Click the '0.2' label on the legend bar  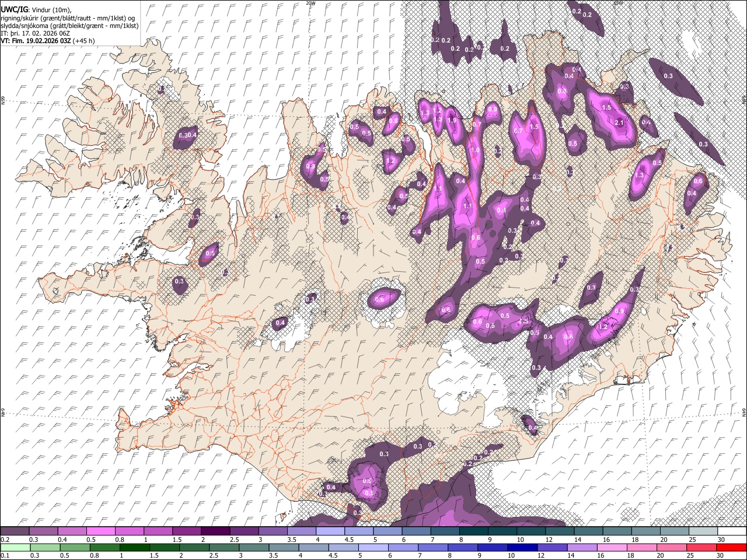[5, 540]
